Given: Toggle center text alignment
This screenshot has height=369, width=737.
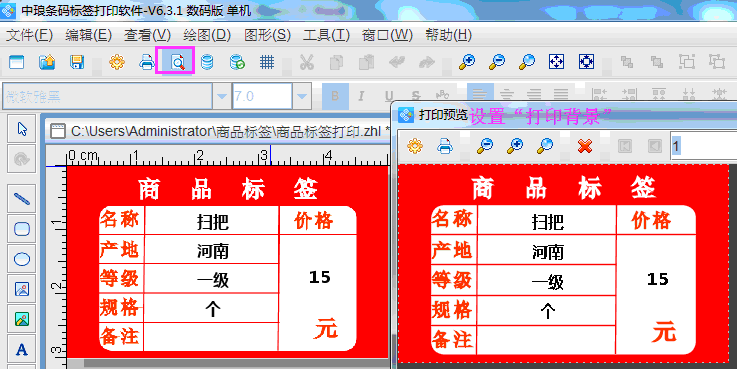Looking at the screenshot, I should tap(507, 95).
